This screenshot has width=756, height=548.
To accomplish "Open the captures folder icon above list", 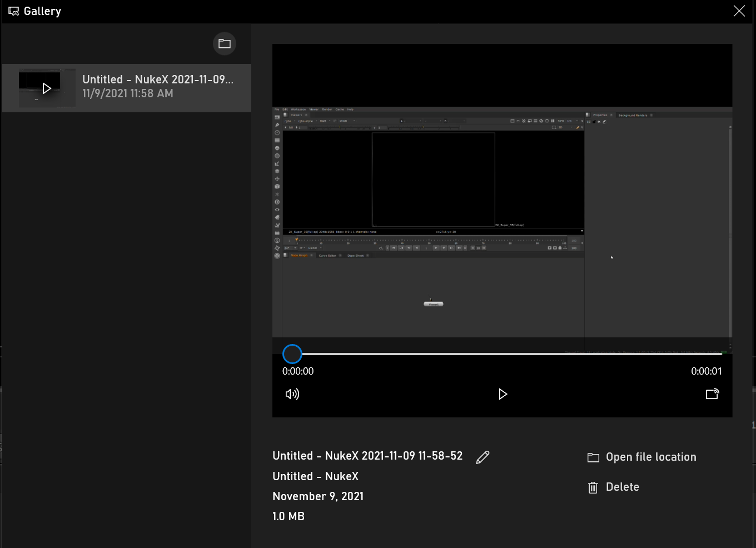I will pyautogui.click(x=225, y=44).
